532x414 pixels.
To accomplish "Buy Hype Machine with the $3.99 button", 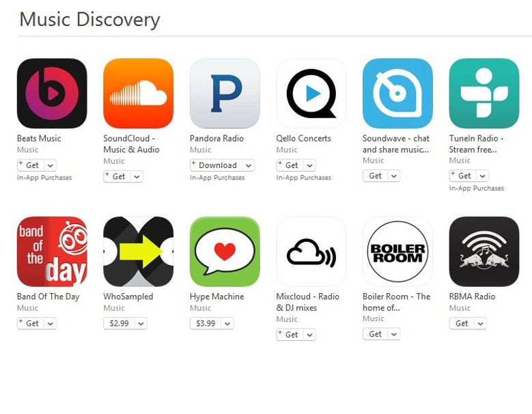I will pos(206,323).
